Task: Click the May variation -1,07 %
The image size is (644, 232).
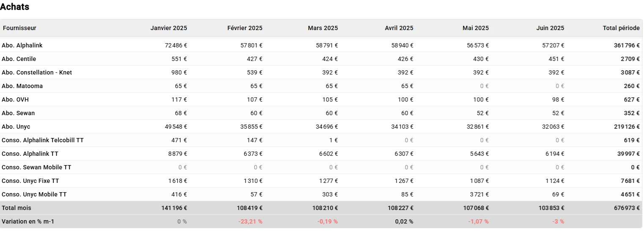Action: click(478, 221)
